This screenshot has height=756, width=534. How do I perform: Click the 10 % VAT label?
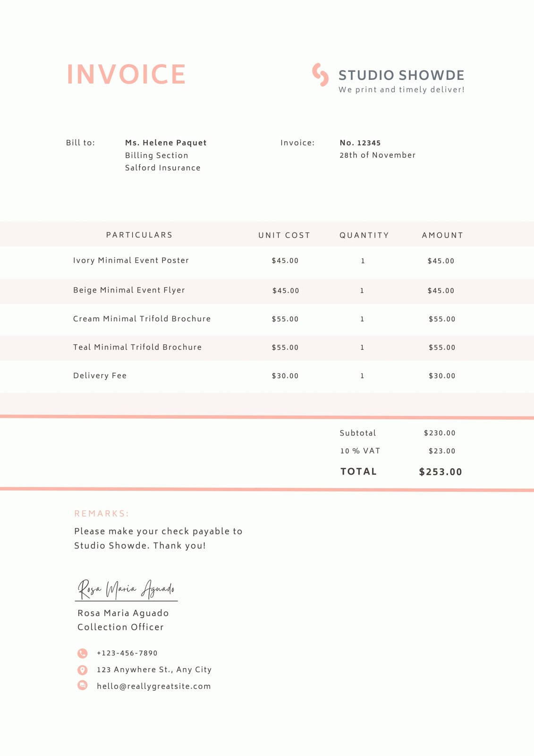tap(360, 451)
